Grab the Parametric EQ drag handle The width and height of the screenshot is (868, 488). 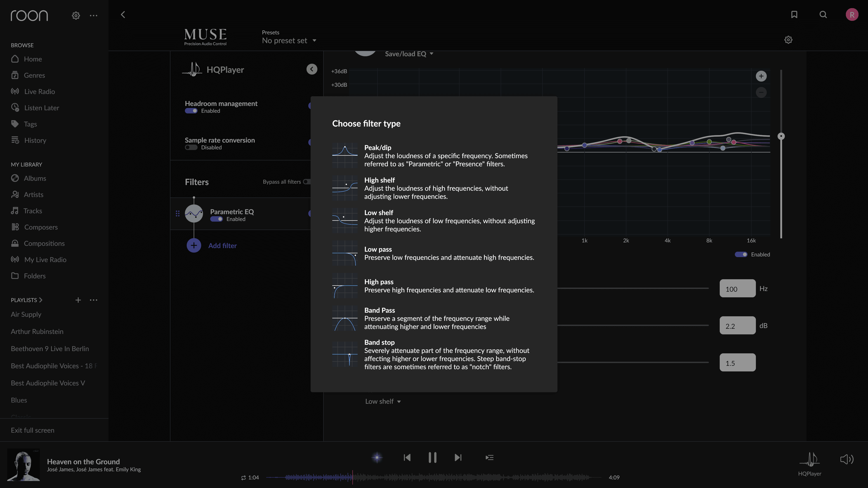pos(178,213)
